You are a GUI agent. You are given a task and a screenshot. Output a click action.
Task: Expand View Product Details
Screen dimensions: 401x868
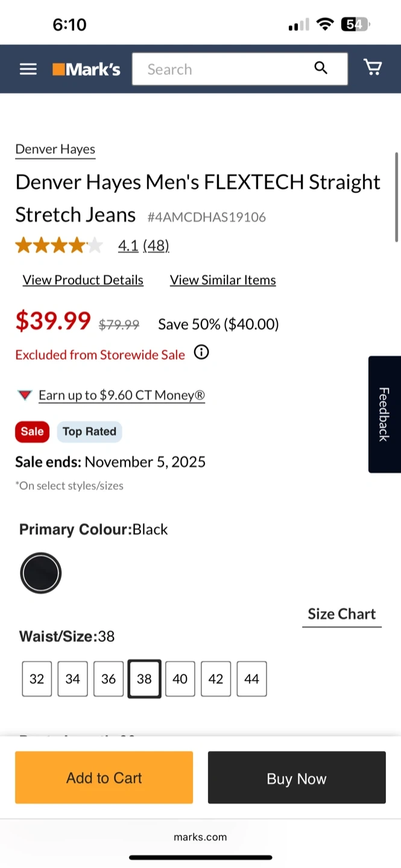(83, 280)
